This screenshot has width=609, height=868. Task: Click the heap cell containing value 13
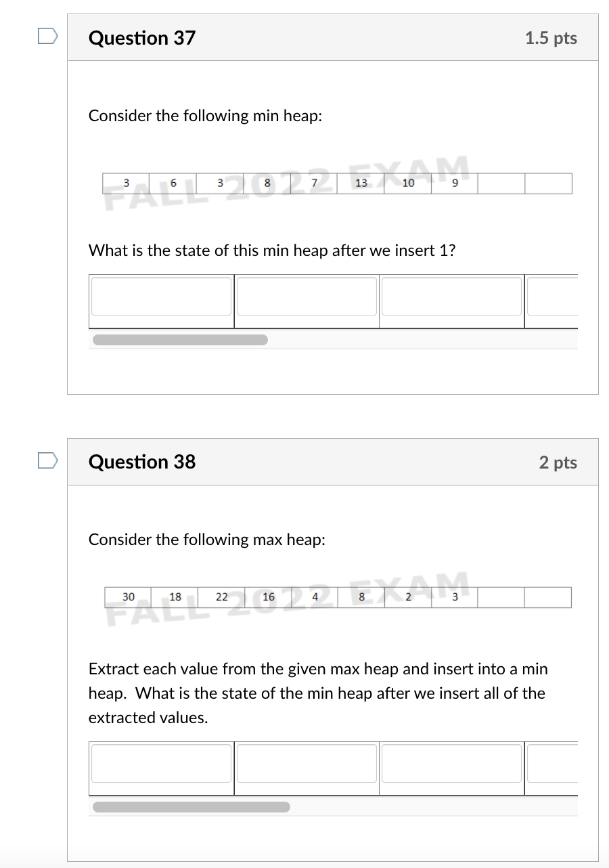(361, 183)
